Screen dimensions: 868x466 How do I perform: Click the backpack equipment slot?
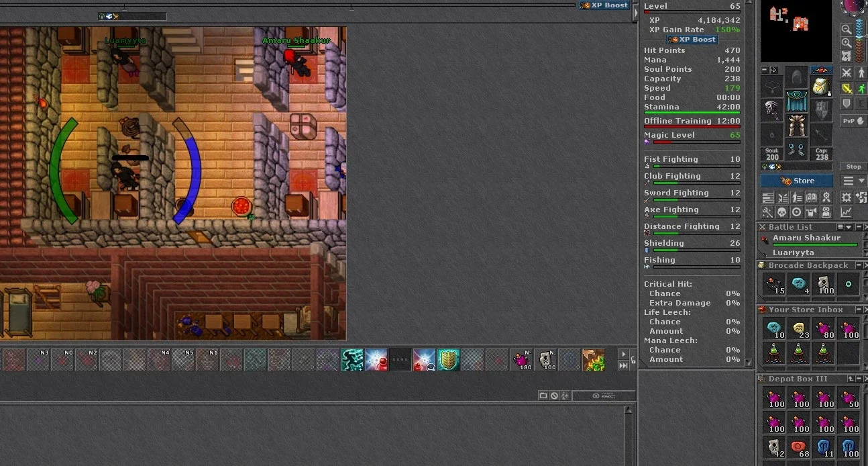[x=822, y=87]
